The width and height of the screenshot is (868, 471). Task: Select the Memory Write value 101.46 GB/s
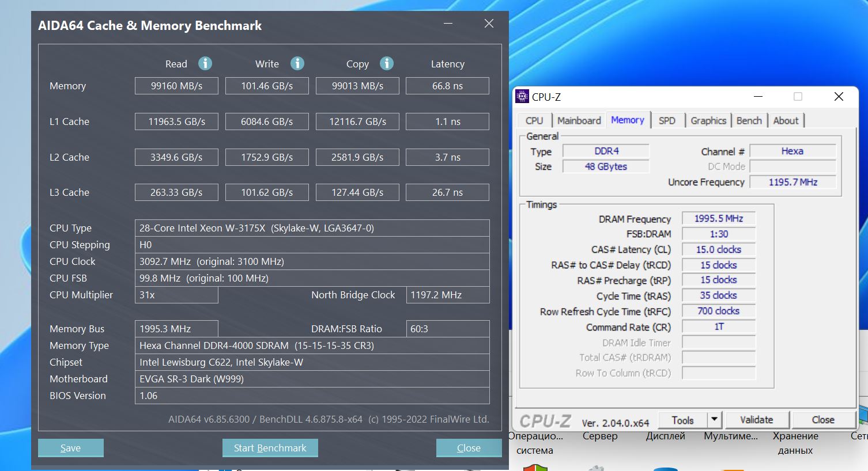(267, 86)
